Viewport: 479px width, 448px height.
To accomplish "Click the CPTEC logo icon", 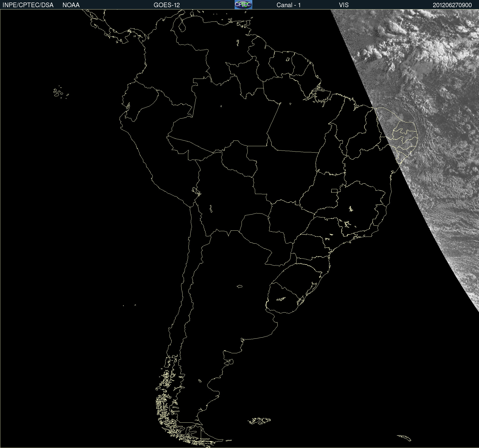I will (243, 5).
